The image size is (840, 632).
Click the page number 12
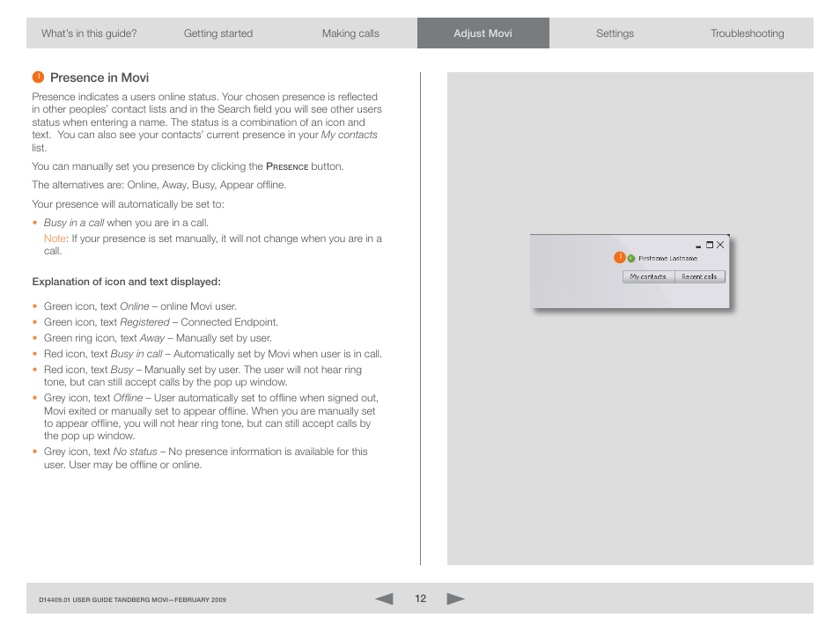tap(421, 599)
